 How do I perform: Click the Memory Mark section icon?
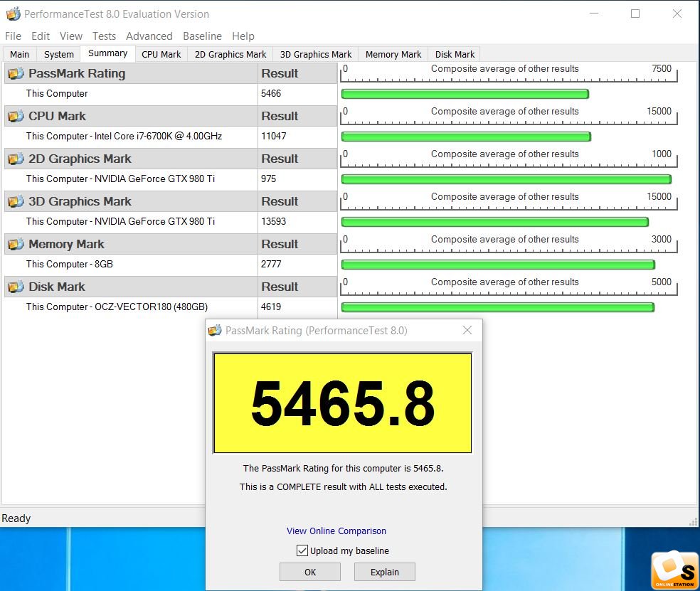click(16, 244)
